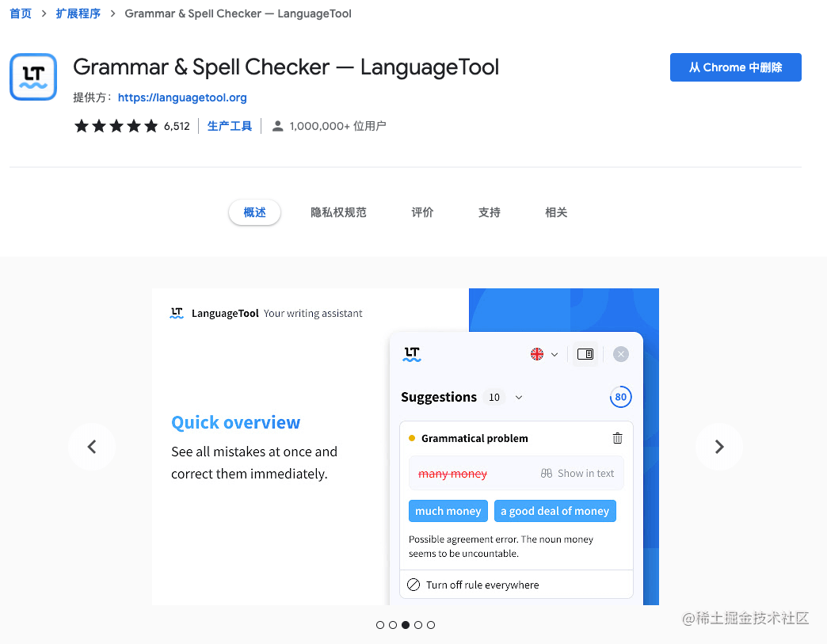Click the user count person icon
This screenshot has width=827, height=644.
click(x=277, y=126)
